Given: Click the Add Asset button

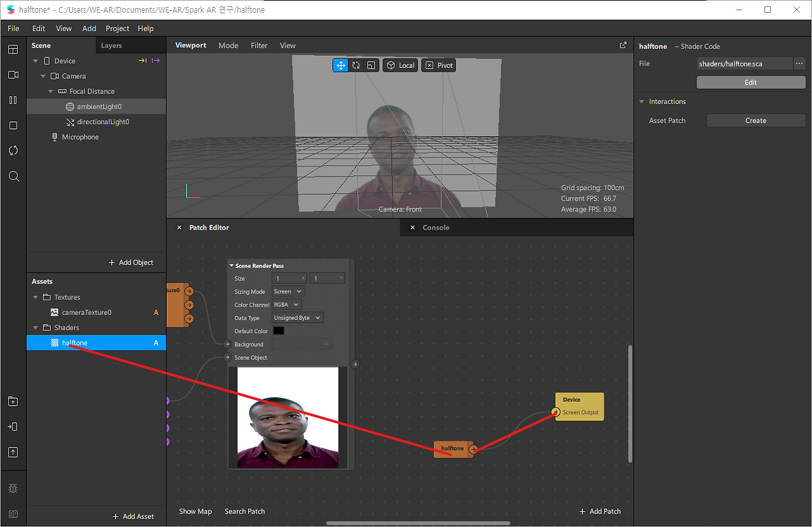Looking at the screenshot, I should point(133,516).
